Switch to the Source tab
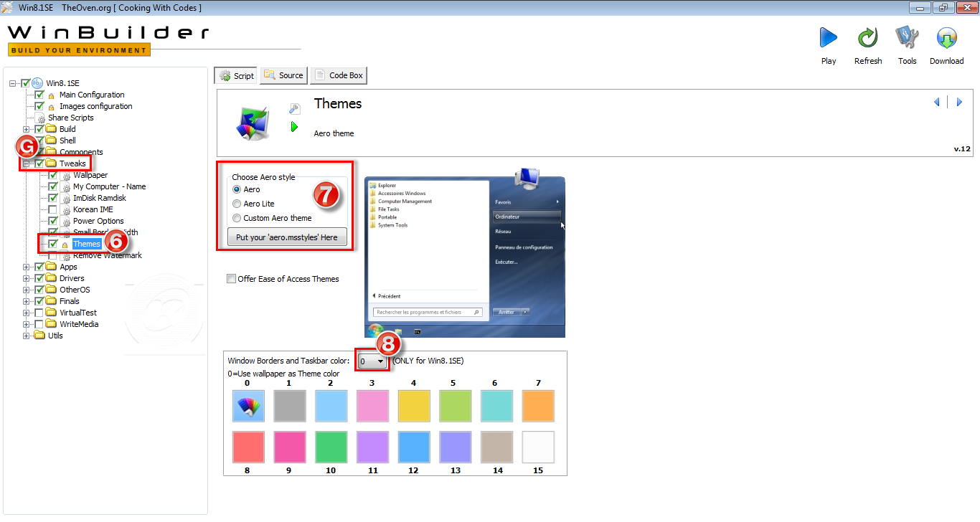The height and width of the screenshot is (522, 980). coord(283,75)
